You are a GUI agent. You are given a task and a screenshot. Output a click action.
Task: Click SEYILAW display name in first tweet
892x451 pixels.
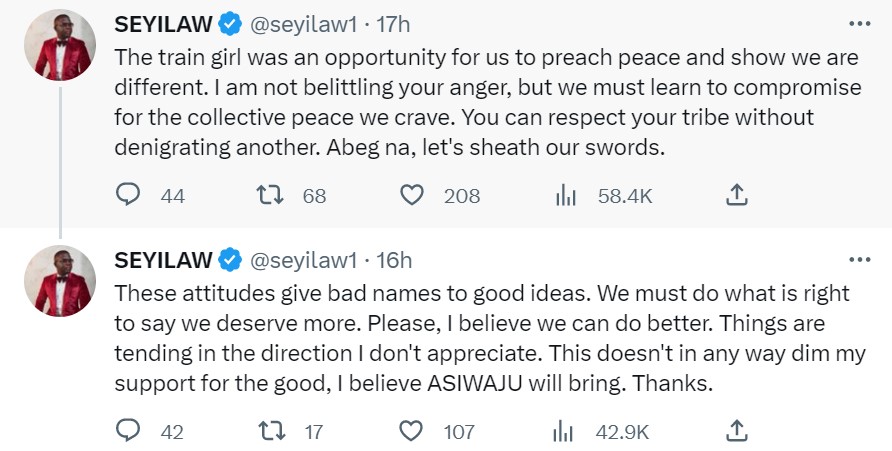tap(164, 23)
